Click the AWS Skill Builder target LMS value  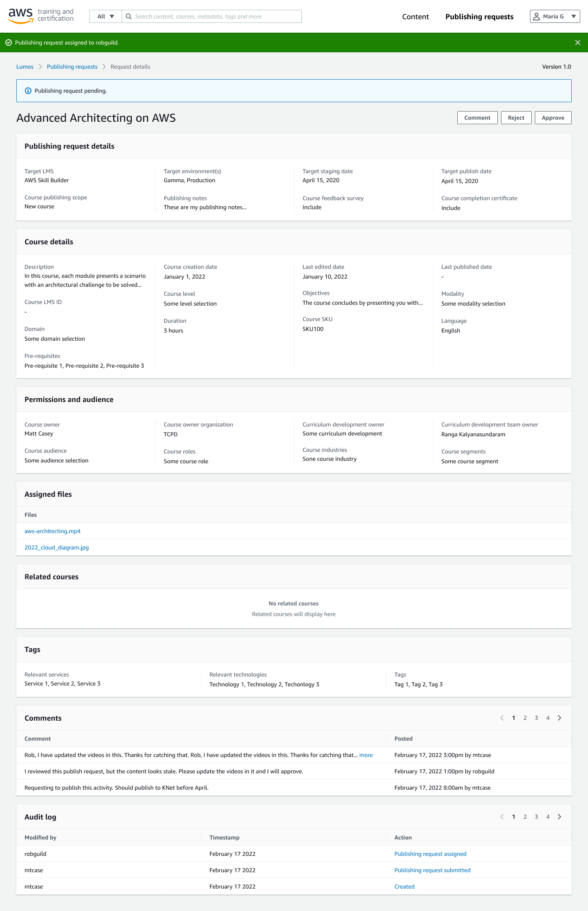tap(47, 180)
